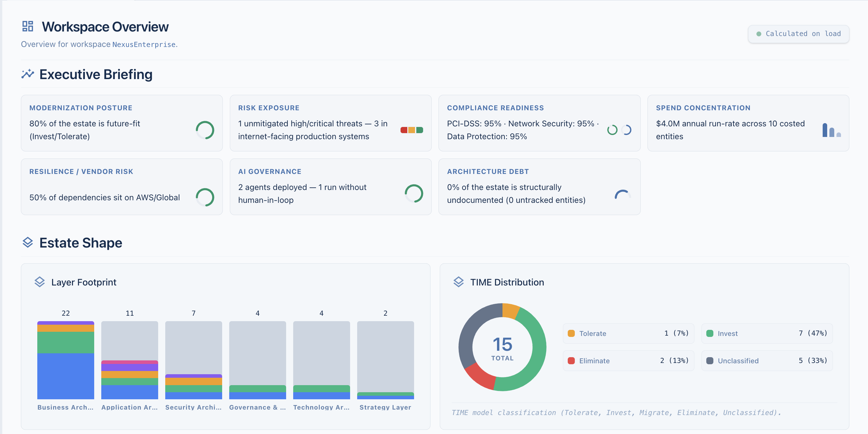This screenshot has width=868, height=434.
Task: Click the green Invest color swatch
Action: point(710,333)
